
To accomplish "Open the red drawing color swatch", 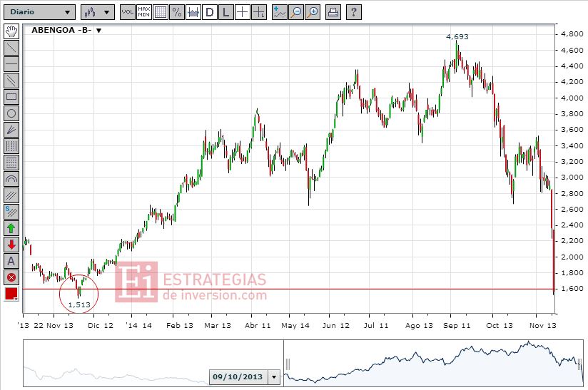I will tap(11, 294).
